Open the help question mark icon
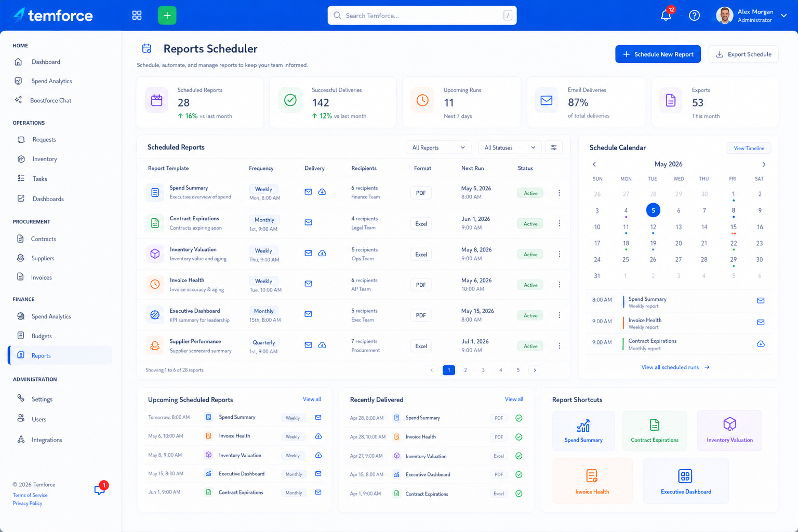 (x=694, y=16)
